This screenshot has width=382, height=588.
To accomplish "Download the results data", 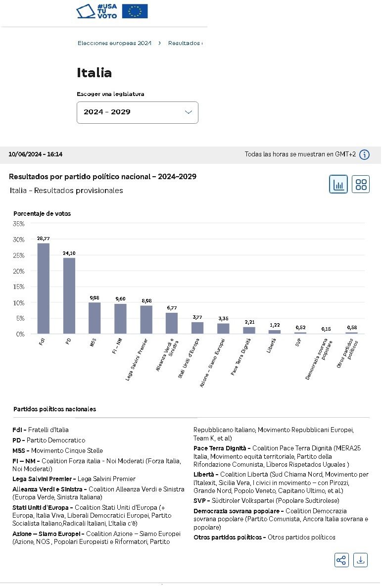I will (x=361, y=560).
